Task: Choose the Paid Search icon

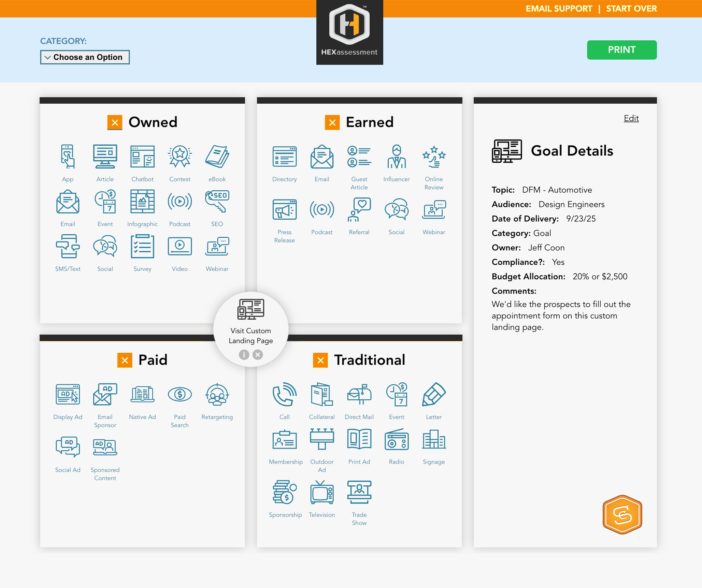Action: (x=180, y=394)
